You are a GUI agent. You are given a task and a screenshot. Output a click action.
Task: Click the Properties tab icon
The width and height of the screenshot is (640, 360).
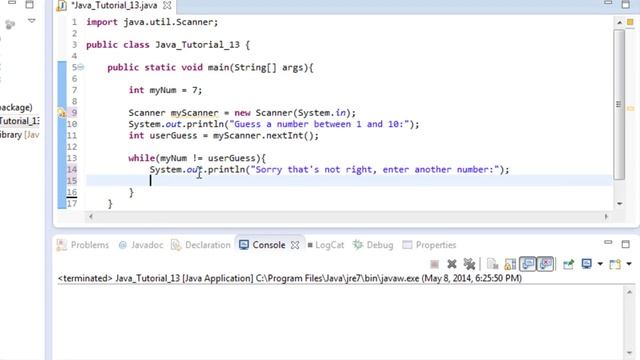(x=407, y=245)
